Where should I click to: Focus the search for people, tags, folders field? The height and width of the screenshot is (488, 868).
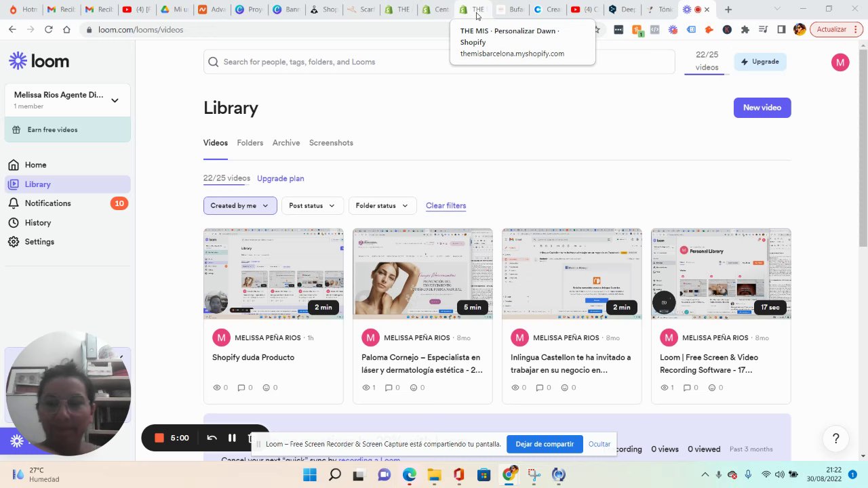pyautogui.click(x=439, y=62)
